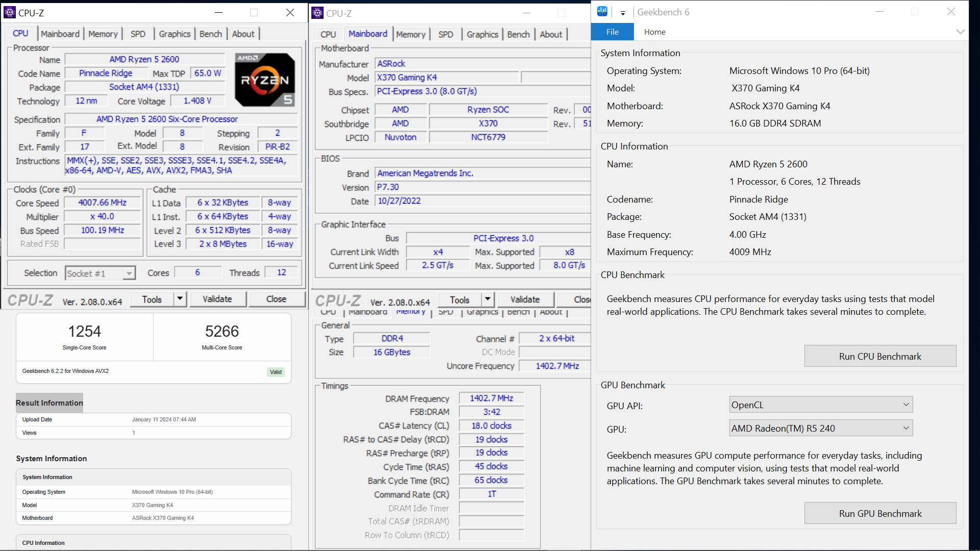Click the Uncore Frequency 1402.7 MHz field
The width and height of the screenshot is (980, 551).
[555, 366]
